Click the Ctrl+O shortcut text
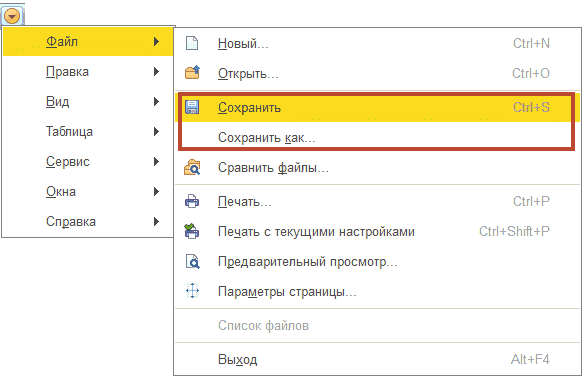This screenshot has width=582, height=376. [531, 73]
